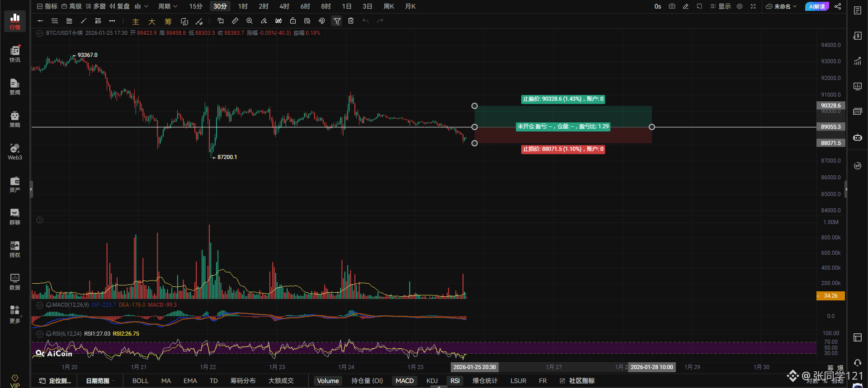Click the redo arrow icon
The height and width of the screenshot is (388, 868).
coord(380,21)
